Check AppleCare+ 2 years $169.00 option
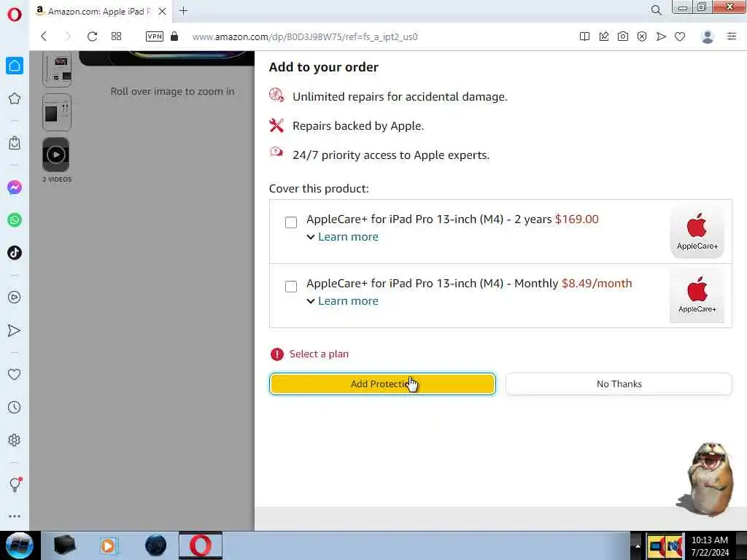 tap(290, 222)
